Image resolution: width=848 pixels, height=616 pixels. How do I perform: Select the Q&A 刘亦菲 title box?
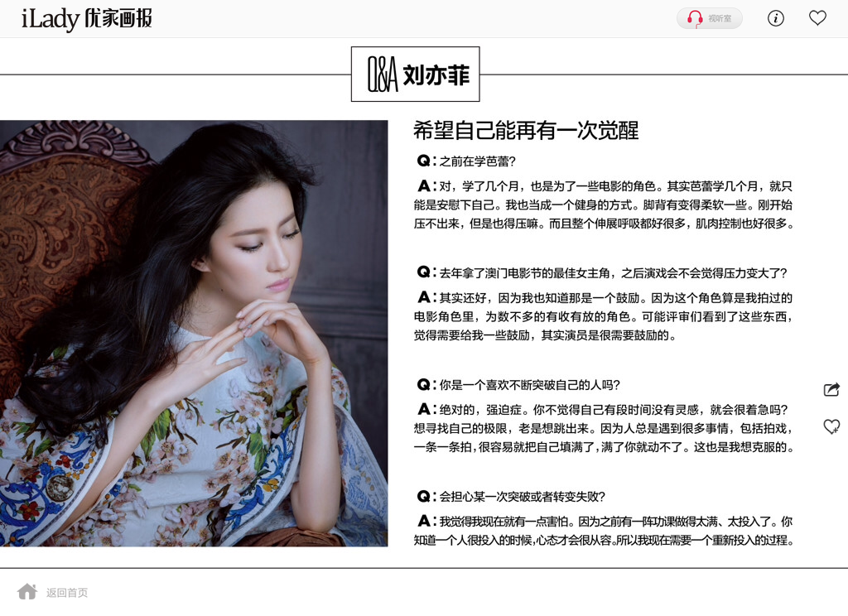pos(416,74)
